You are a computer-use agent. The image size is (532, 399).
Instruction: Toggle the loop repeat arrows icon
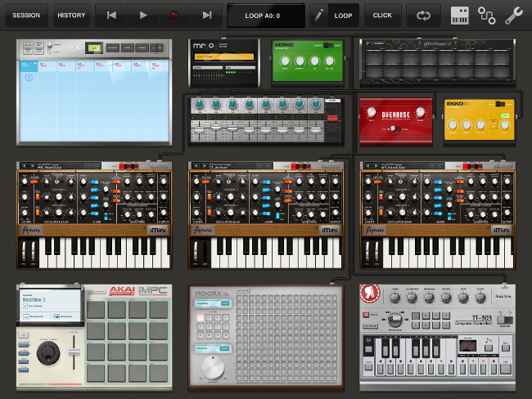423,16
